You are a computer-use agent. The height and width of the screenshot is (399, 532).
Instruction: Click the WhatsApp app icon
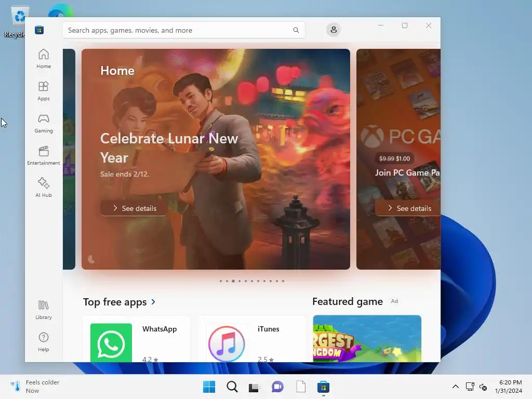(111, 343)
